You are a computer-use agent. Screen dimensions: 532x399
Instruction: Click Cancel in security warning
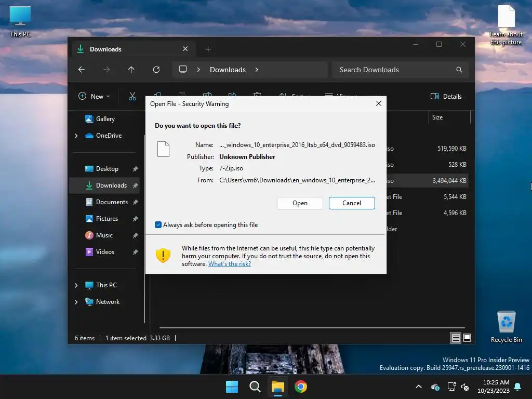click(352, 203)
